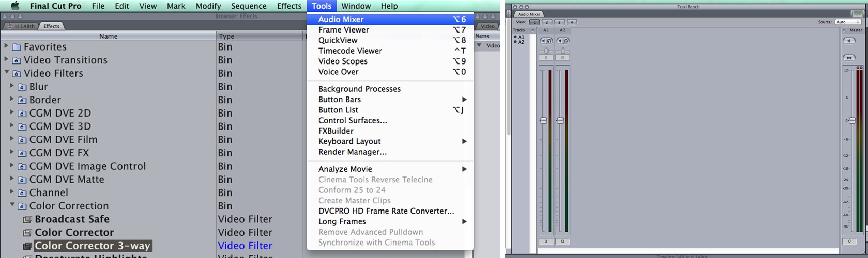Click the CGM DVE Film bin icon

tap(22, 140)
